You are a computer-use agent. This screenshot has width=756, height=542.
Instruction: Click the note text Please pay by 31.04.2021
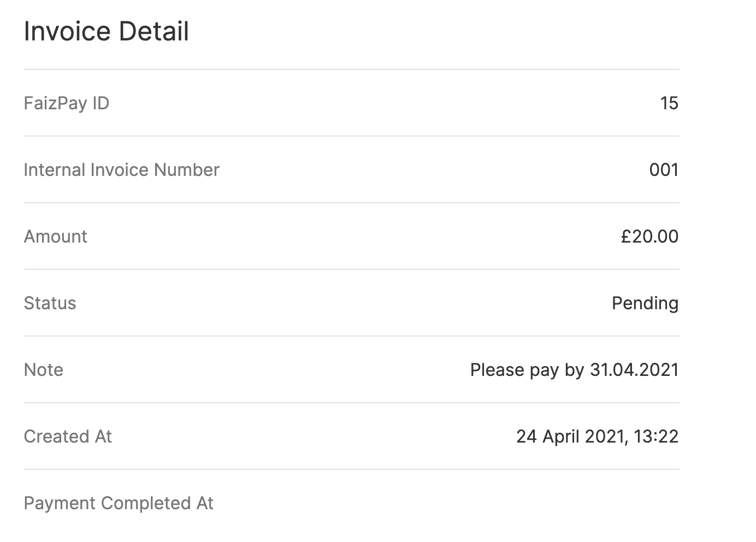click(575, 370)
